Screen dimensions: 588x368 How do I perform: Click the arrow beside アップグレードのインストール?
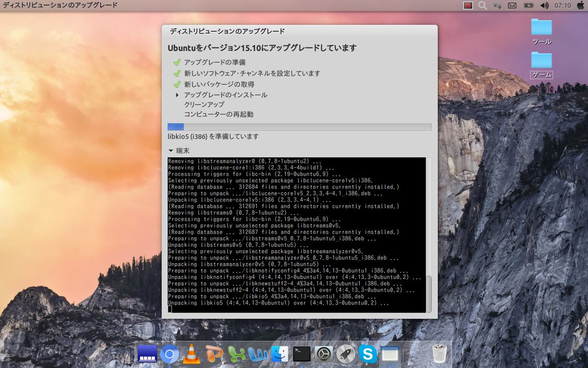pos(177,95)
